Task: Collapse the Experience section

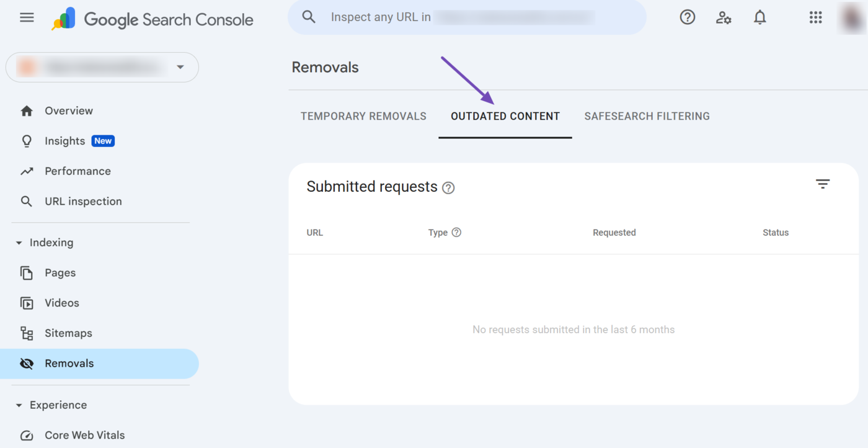Action: point(19,406)
